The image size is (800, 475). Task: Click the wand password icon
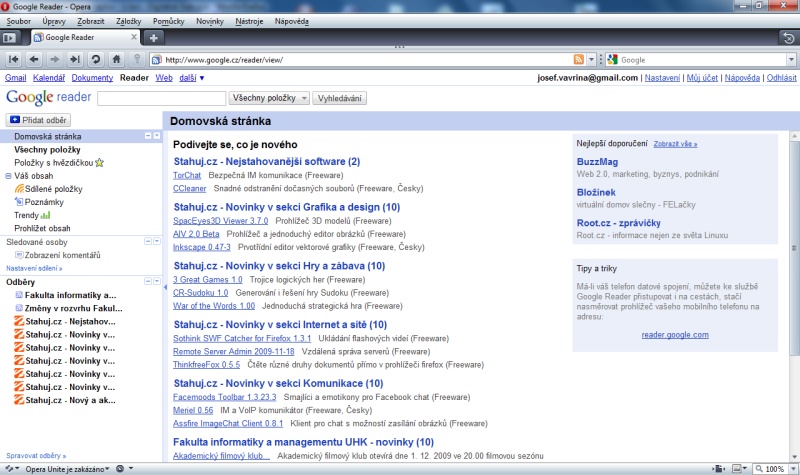point(137,60)
